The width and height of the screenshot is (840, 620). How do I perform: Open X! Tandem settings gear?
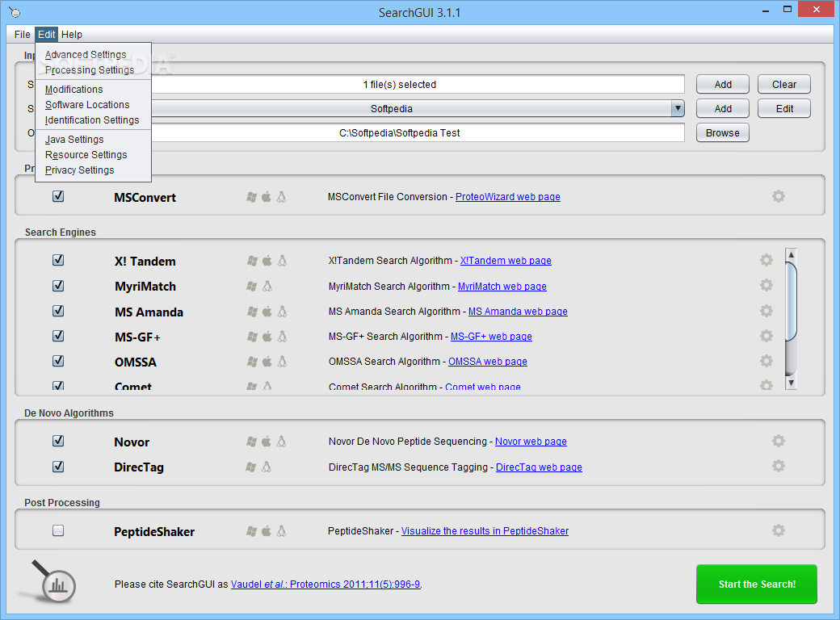point(766,260)
